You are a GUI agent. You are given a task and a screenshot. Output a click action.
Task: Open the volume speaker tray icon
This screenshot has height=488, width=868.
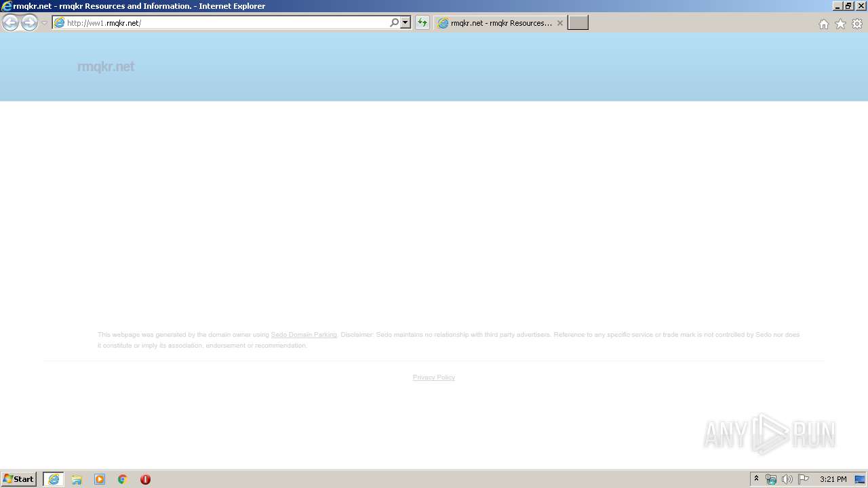coord(787,479)
